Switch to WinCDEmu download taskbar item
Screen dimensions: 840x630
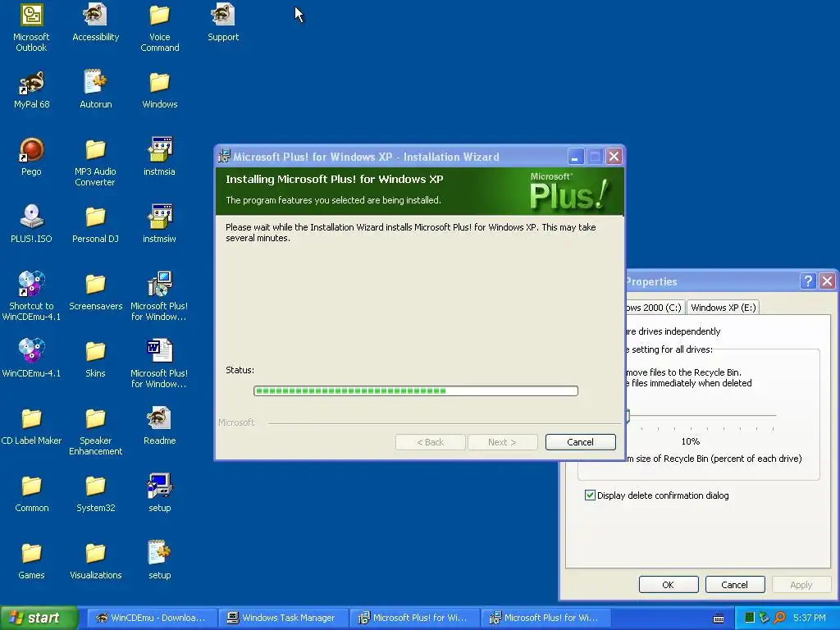pos(151,618)
